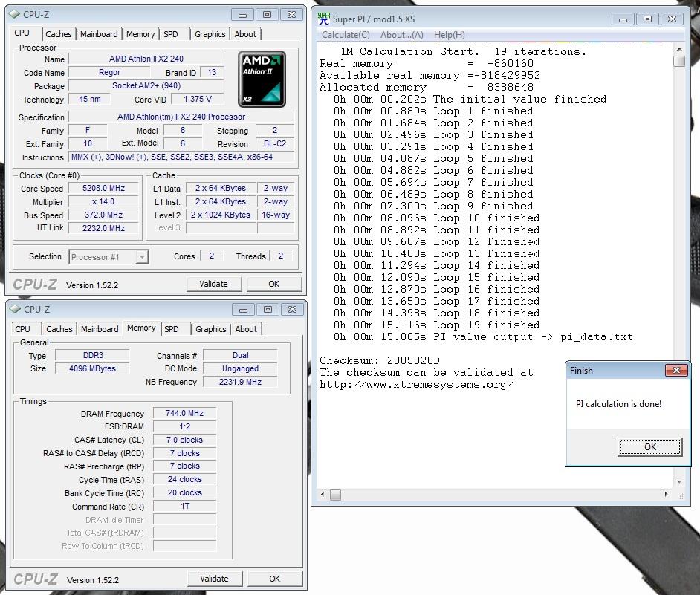
Task: Click the HT Link value 2232.0 MHz
Action: click(x=103, y=228)
